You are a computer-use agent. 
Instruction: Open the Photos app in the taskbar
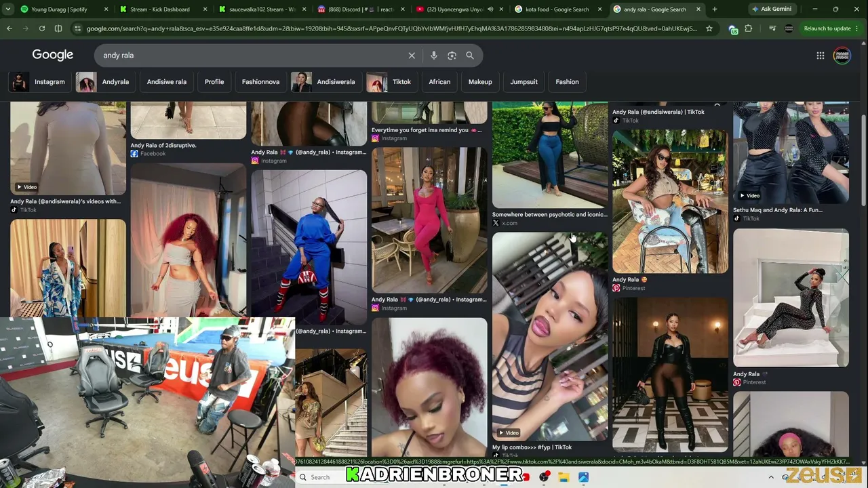(583, 477)
